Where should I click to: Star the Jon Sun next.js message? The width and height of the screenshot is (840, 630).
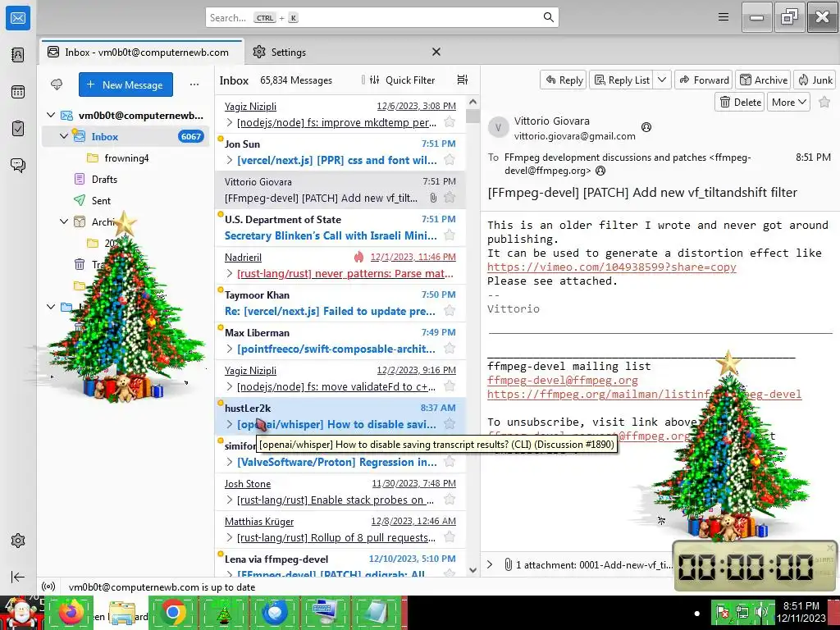tap(450, 160)
